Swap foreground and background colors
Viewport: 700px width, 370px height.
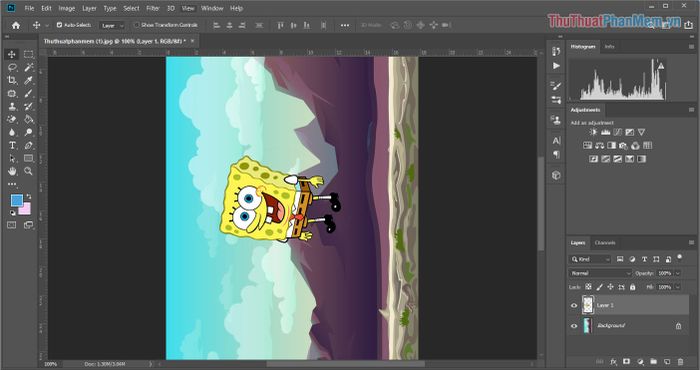(29, 197)
